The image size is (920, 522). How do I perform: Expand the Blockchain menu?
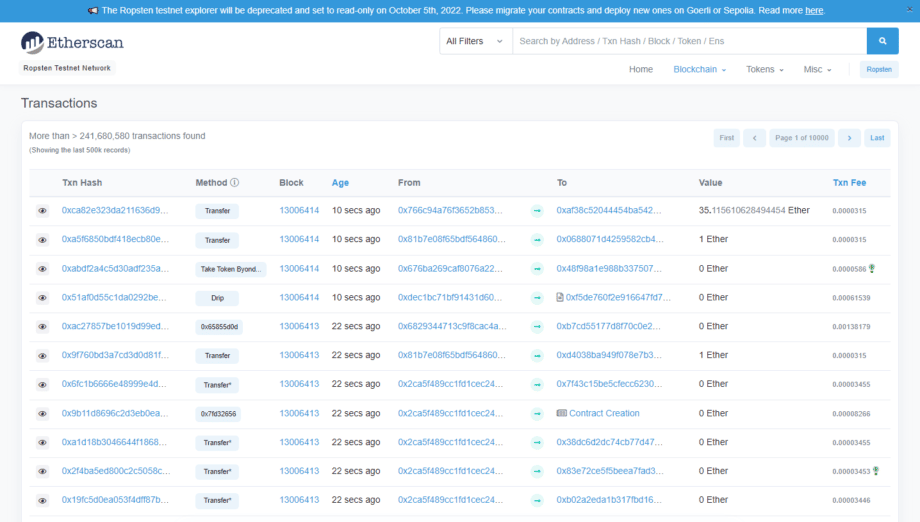click(x=699, y=69)
